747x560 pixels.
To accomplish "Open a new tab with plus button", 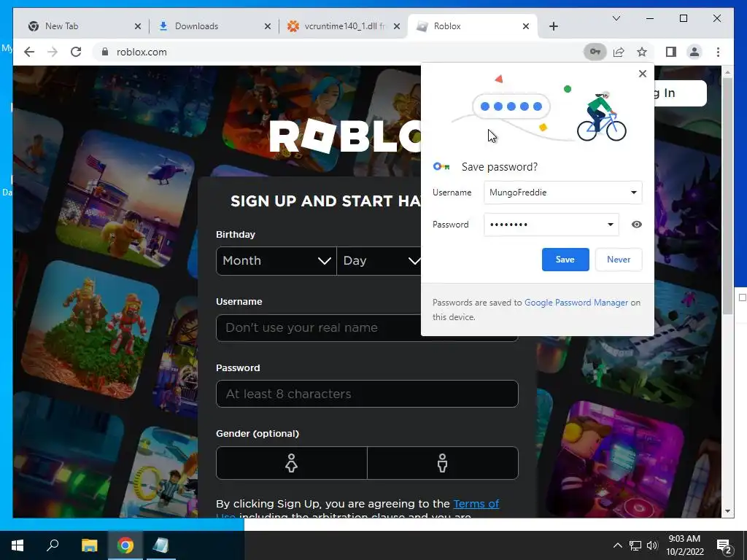I will [x=553, y=26].
